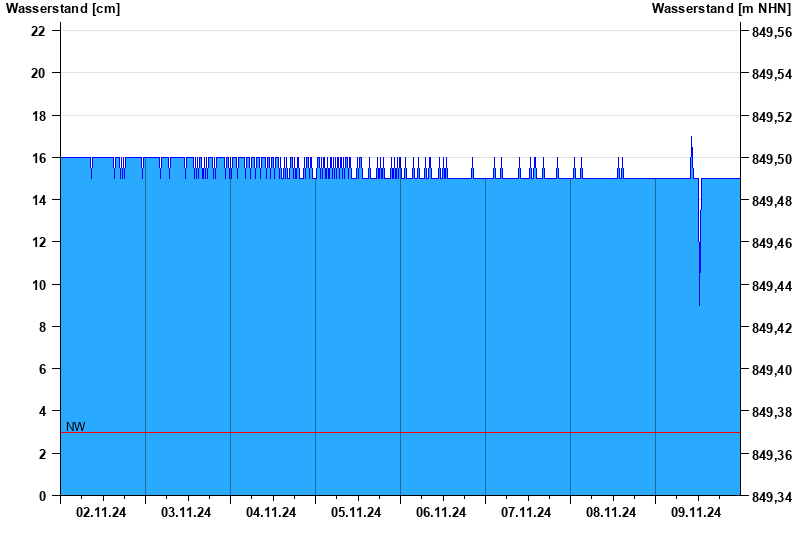Click left axis value 16
The width and height of the screenshot is (800, 550).
(x=38, y=158)
